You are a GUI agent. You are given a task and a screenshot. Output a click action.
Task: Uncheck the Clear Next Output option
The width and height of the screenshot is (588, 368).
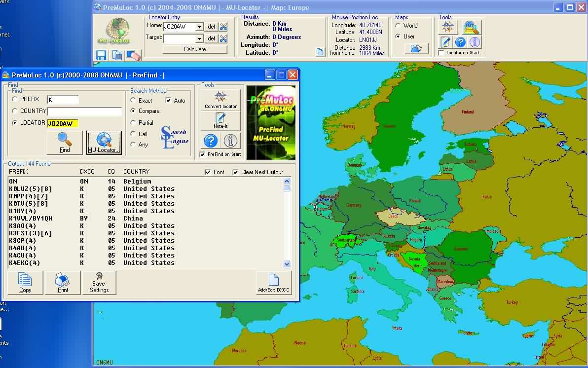236,172
